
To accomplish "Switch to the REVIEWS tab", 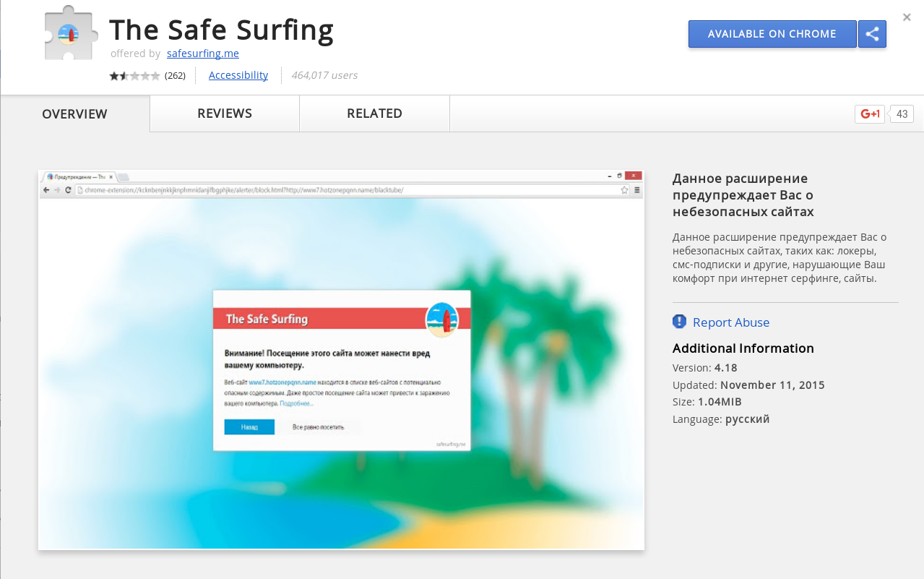I will pyautogui.click(x=225, y=113).
